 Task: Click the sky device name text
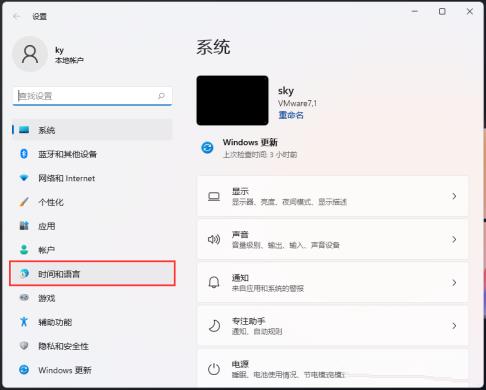(286, 91)
